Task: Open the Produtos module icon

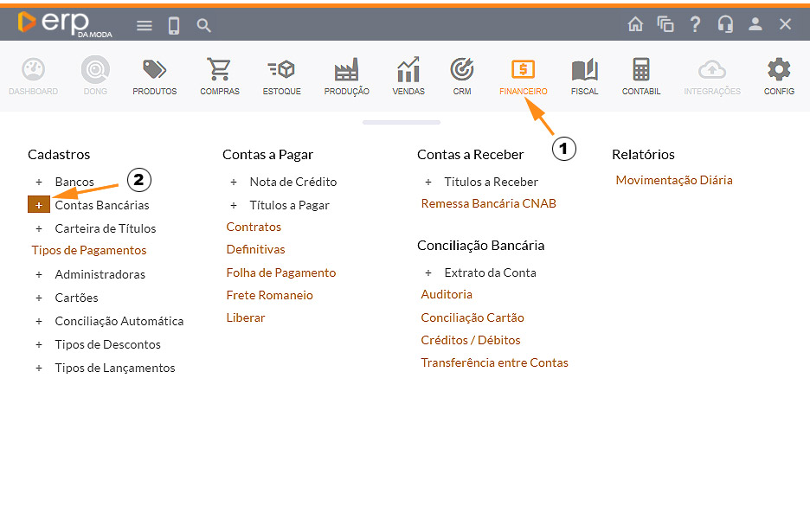Action: (x=154, y=70)
